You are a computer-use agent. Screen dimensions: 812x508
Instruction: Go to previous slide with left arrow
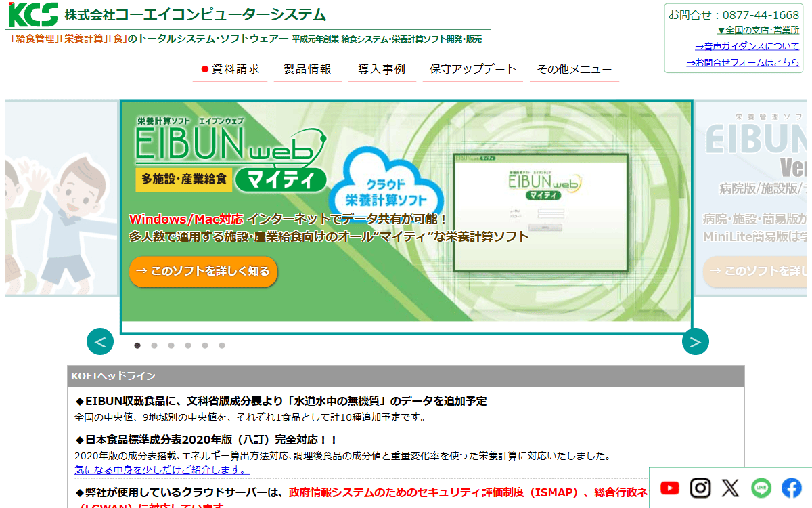point(100,341)
